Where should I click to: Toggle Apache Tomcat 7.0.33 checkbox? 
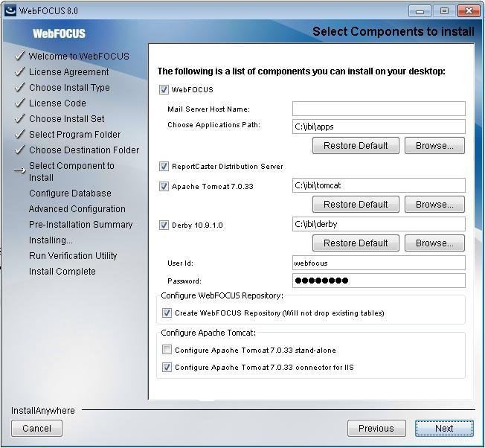click(x=164, y=187)
